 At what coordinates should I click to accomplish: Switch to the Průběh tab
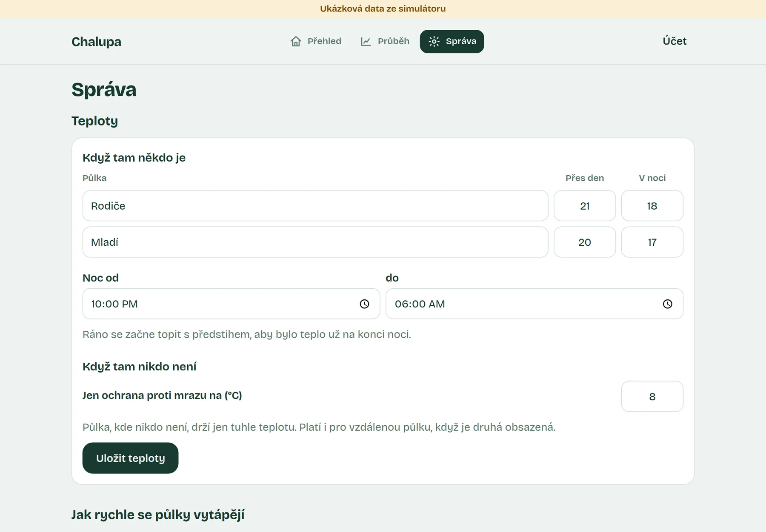[x=385, y=41]
